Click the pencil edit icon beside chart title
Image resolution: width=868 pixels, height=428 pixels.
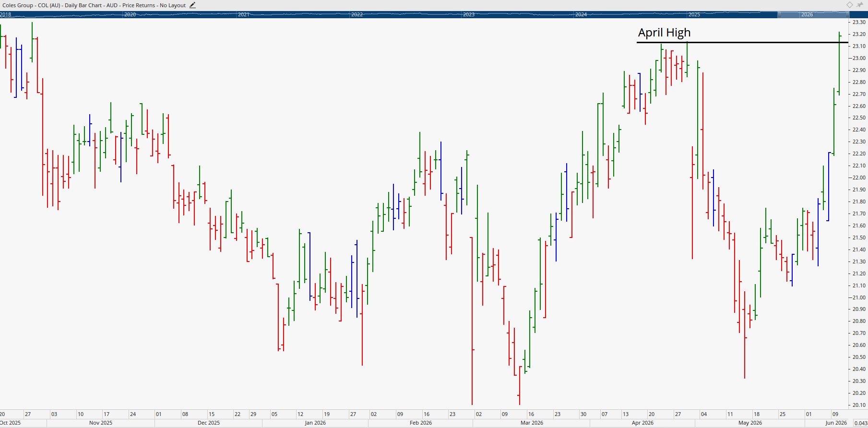pos(192,5)
